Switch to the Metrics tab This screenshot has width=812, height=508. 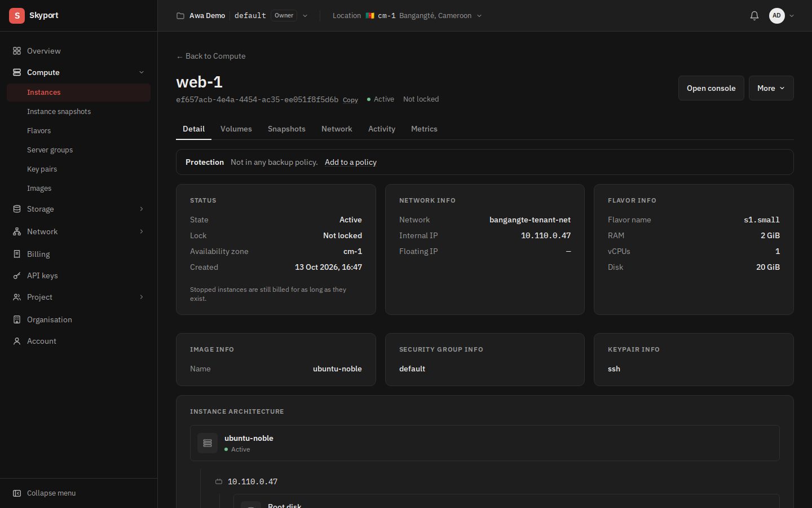(424, 129)
